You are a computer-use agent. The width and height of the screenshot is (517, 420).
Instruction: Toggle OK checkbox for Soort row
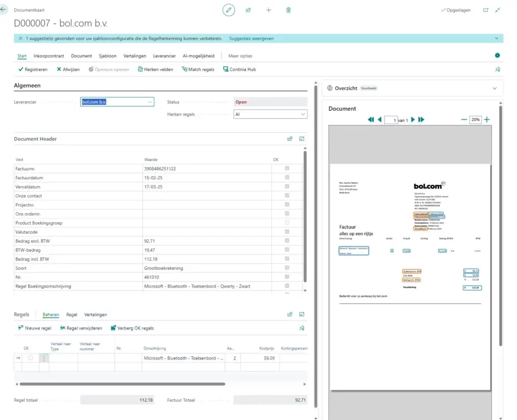(287, 268)
